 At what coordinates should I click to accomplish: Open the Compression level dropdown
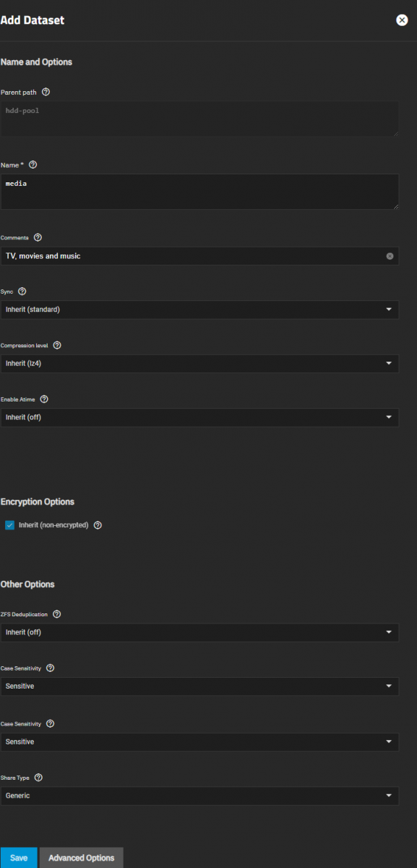[x=199, y=363]
